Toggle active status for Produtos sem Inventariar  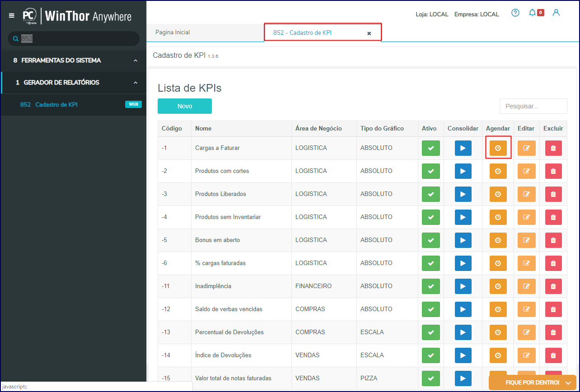point(431,217)
